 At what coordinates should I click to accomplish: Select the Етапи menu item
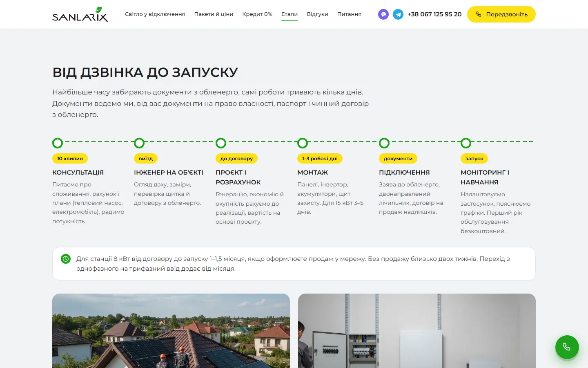290,14
